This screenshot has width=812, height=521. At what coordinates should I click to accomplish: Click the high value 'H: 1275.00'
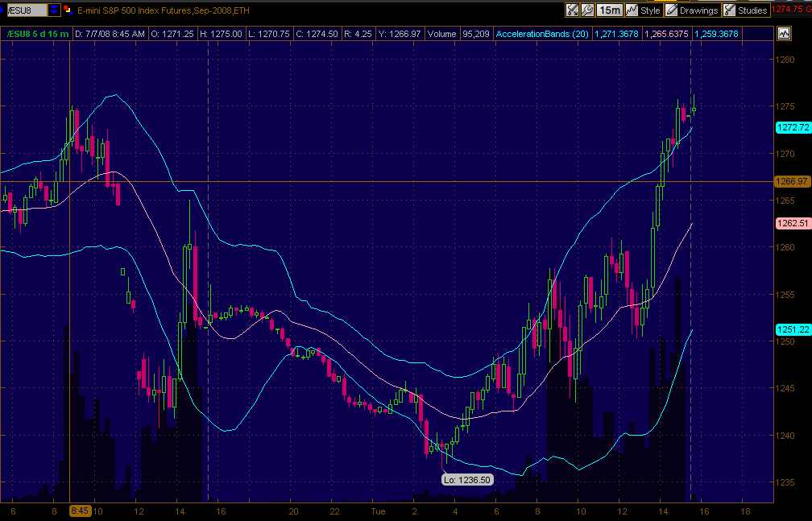point(221,34)
